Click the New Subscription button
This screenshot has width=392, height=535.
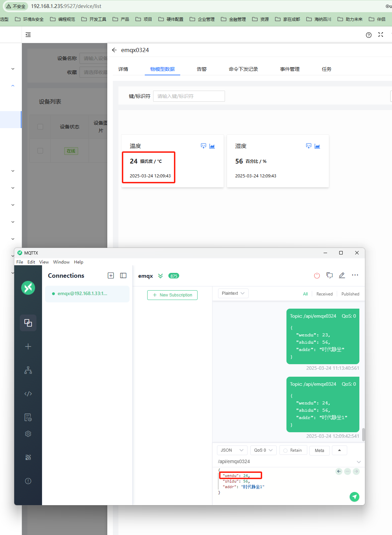[172, 295]
